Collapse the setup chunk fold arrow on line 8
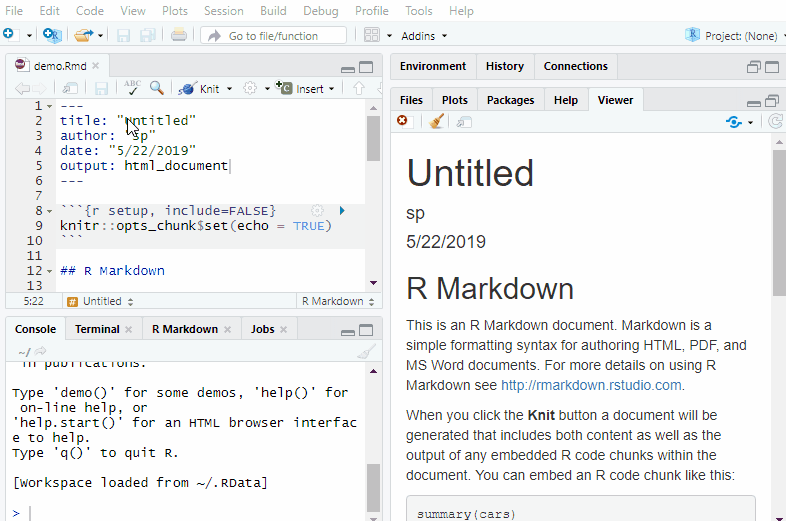This screenshot has width=786, height=521. tap(49, 211)
